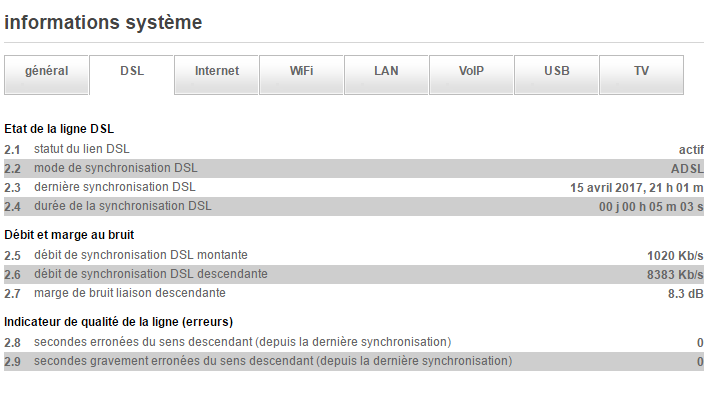
Task: Open the Internet tab
Action: 217,72
